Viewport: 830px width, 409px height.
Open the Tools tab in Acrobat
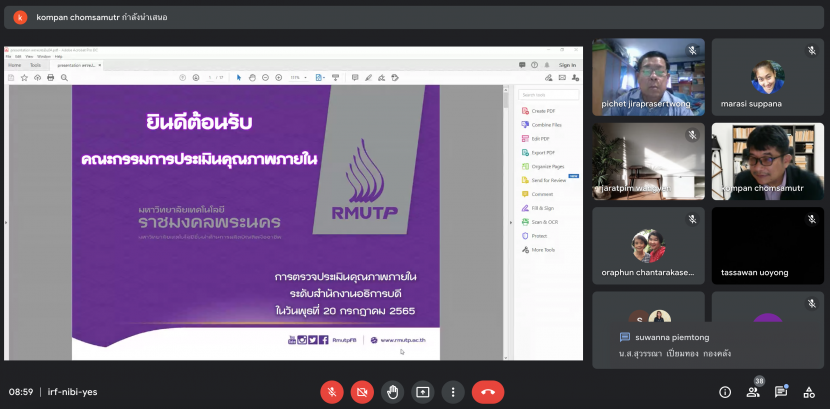click(35, 65)
